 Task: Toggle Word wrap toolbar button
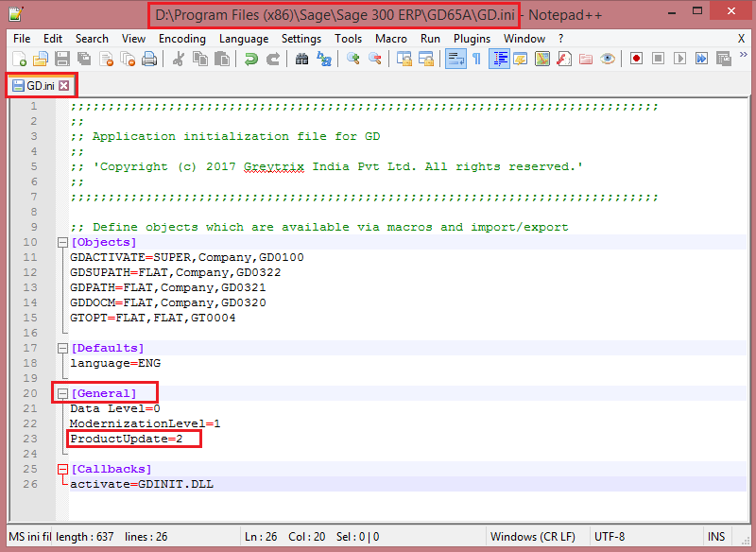click(455, 59)
